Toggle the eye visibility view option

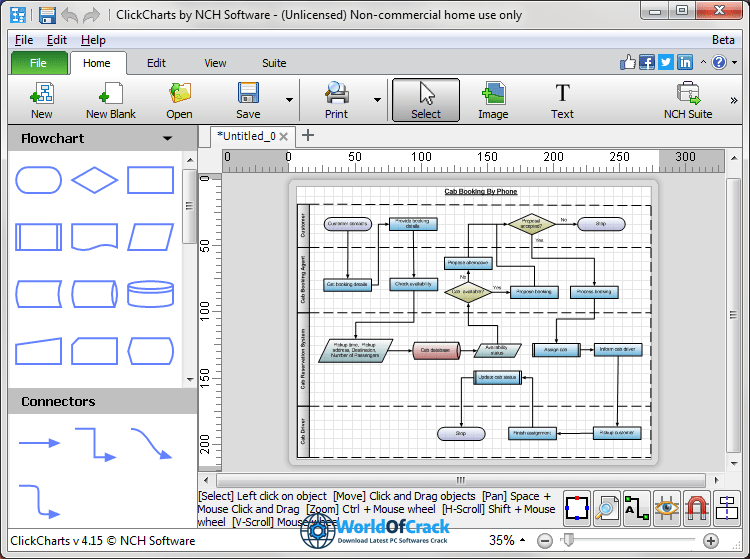pos(667,508)
